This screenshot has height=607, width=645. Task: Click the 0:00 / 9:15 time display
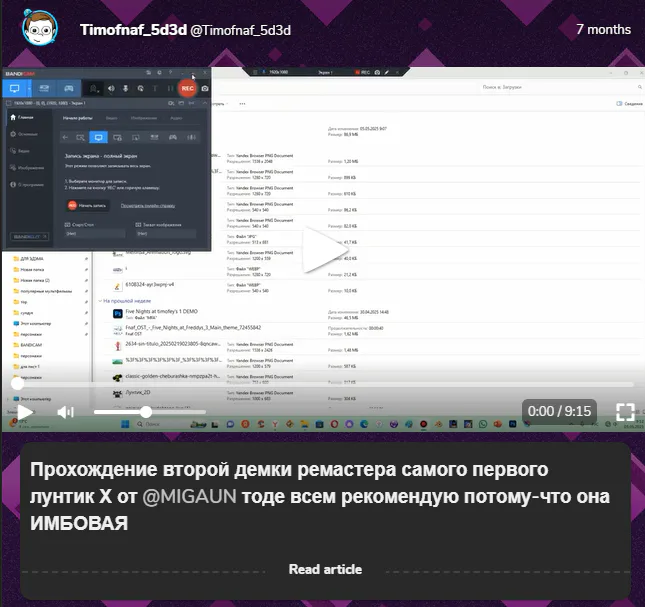click(x=559, y=411)
